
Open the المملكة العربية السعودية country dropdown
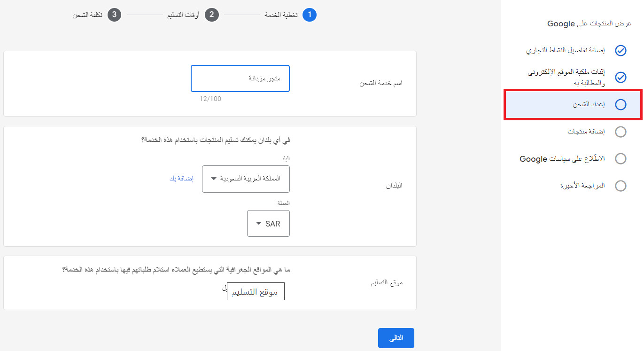click(x=246, y=179)
